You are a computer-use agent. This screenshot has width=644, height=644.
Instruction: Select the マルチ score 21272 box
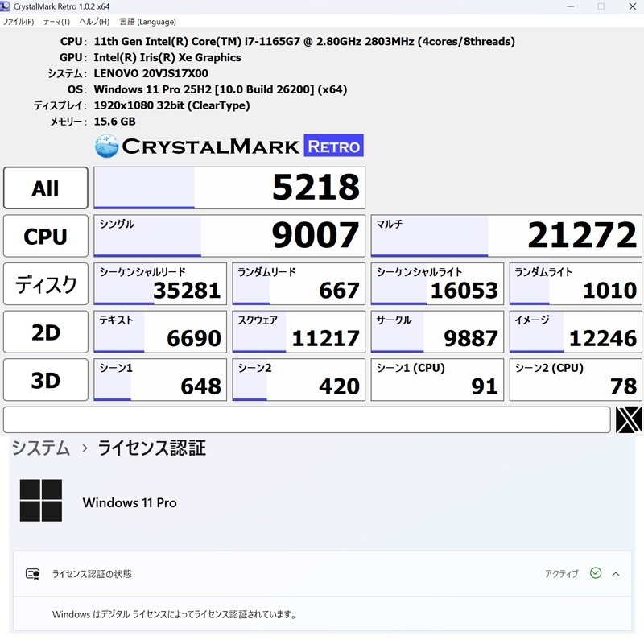click(x=506, y=236)
